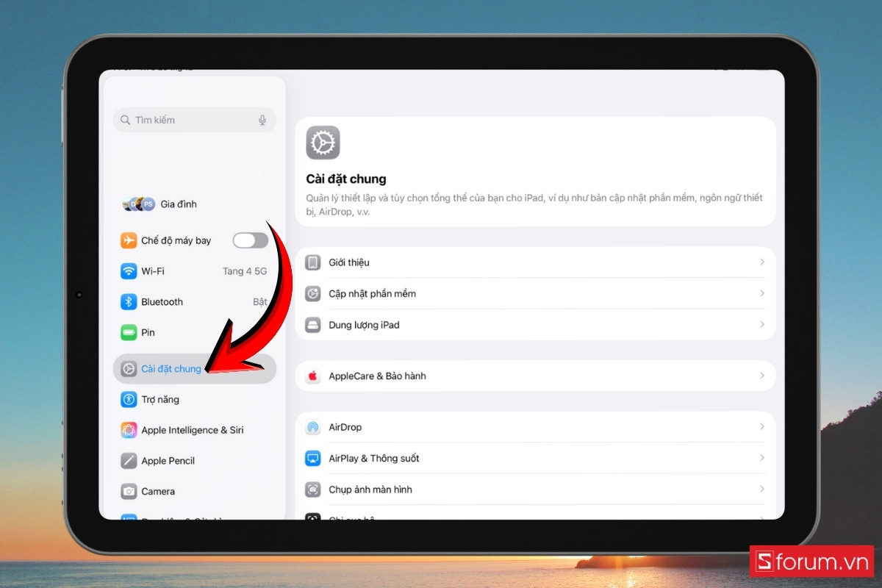Screen dimensions: 882x588
Task: Expand Giới thiệu row chevron
Action: [x=762, y=262]
